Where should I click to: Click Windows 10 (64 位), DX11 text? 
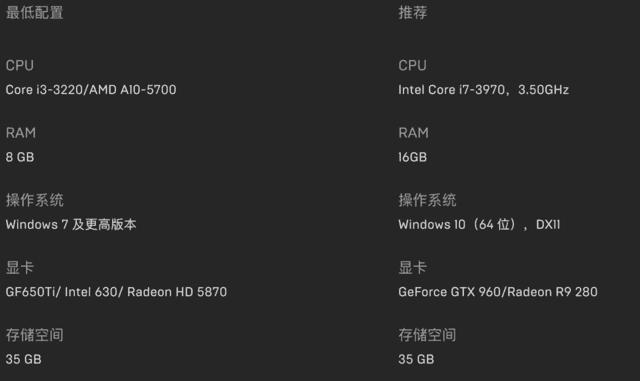point(480,224)
